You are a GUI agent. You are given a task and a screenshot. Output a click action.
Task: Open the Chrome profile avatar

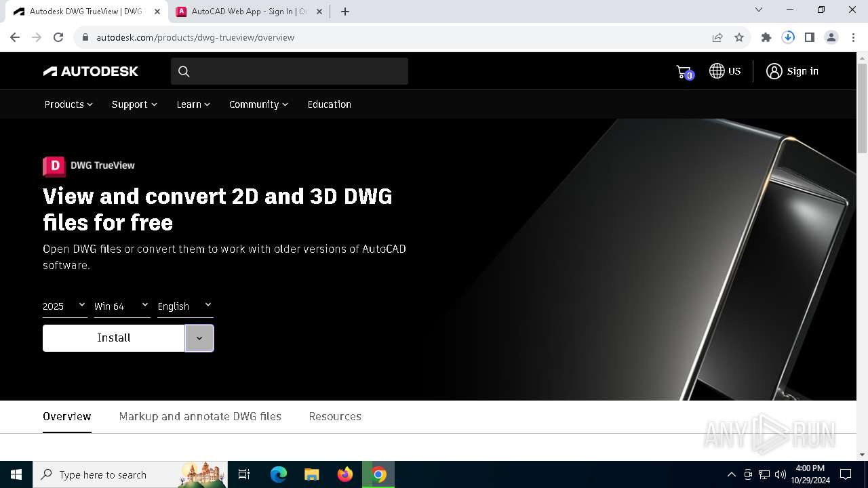coord(831,37)
